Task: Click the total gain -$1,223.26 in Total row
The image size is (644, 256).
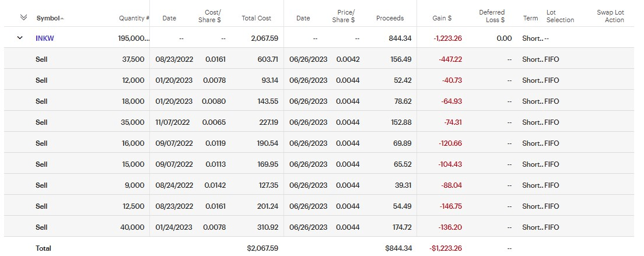Action: click(x=446, y=248)
